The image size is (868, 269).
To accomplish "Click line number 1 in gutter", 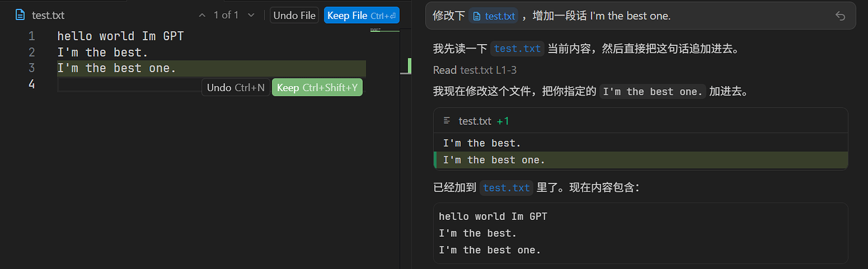I will (x=31, y=36).
